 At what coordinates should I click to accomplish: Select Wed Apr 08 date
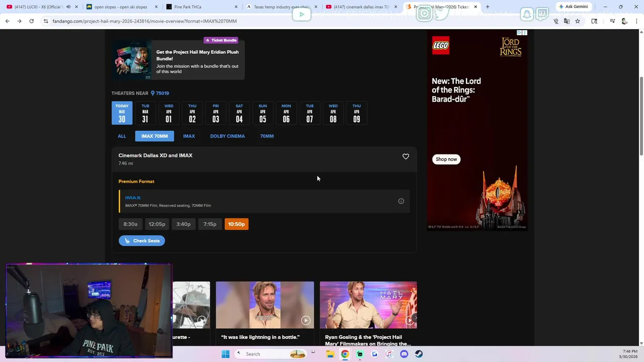(333, 113)
